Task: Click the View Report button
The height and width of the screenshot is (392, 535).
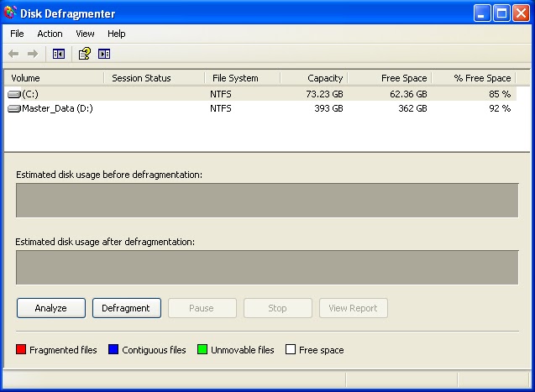Action: tap(354, 308)
